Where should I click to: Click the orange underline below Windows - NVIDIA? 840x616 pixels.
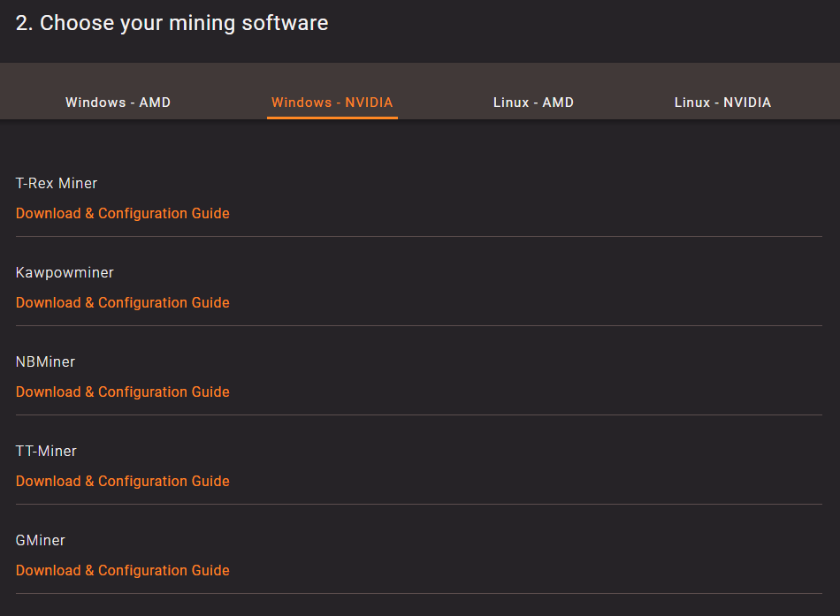tap(332, 118)
